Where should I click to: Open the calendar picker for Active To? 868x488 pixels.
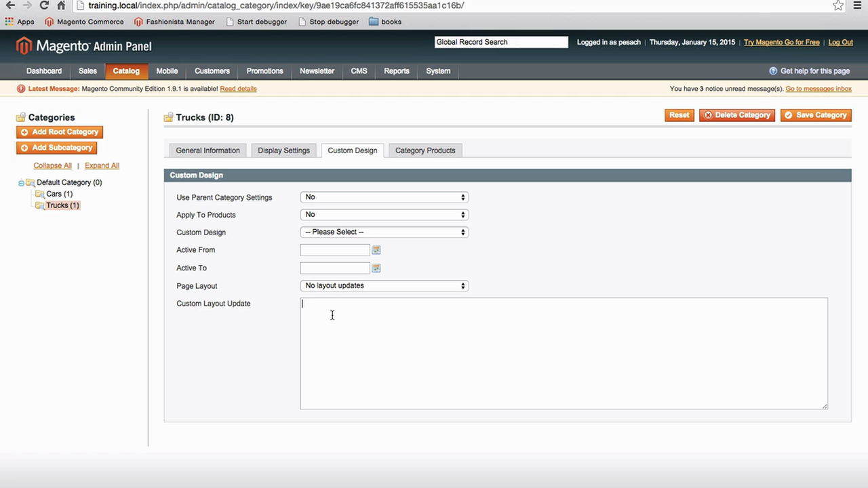point(376,268)
